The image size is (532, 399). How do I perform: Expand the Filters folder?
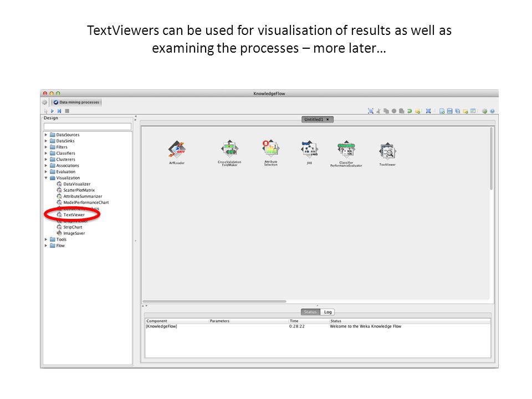click(x=46, y=147)
